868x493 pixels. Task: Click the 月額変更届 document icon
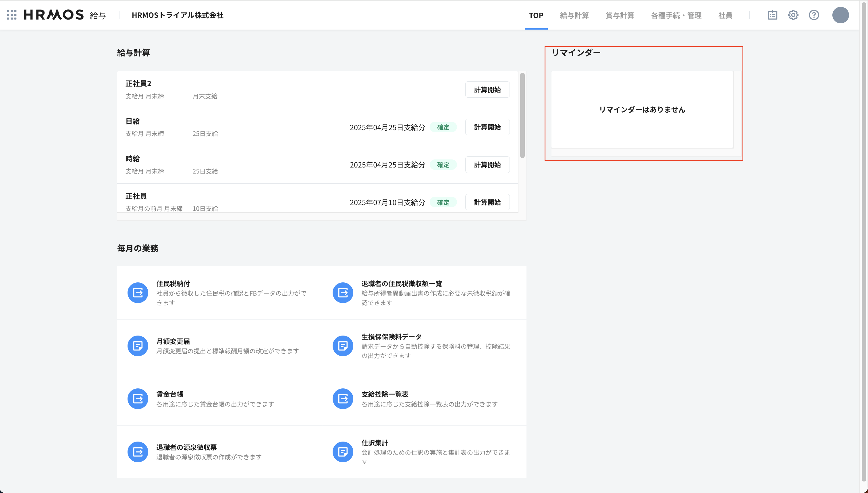pyautogui.click(x=138, y=346)
